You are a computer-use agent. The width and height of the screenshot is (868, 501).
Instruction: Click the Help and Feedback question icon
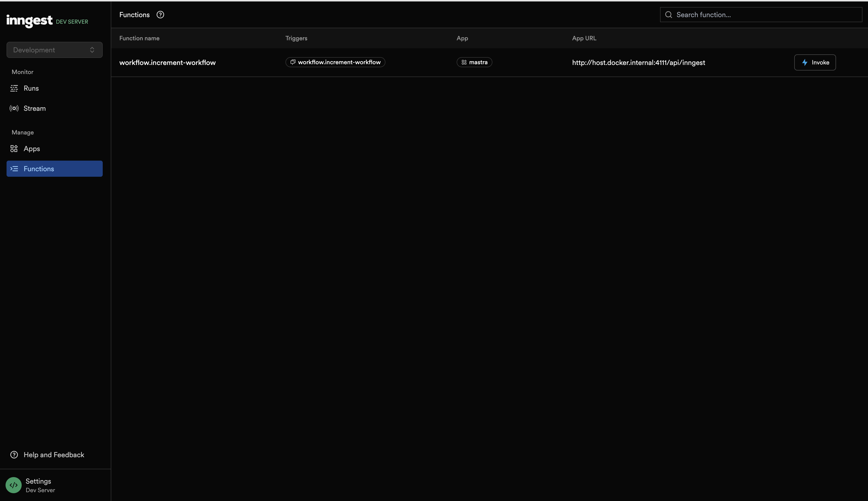[14, 455]
